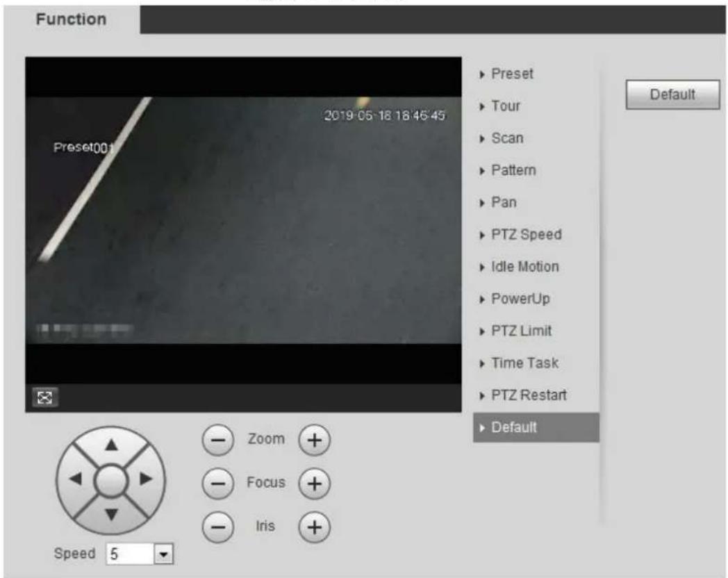This screenshot has width=728, height=578.
Task: Switch to the Function tab
Action: click(71, 19)
